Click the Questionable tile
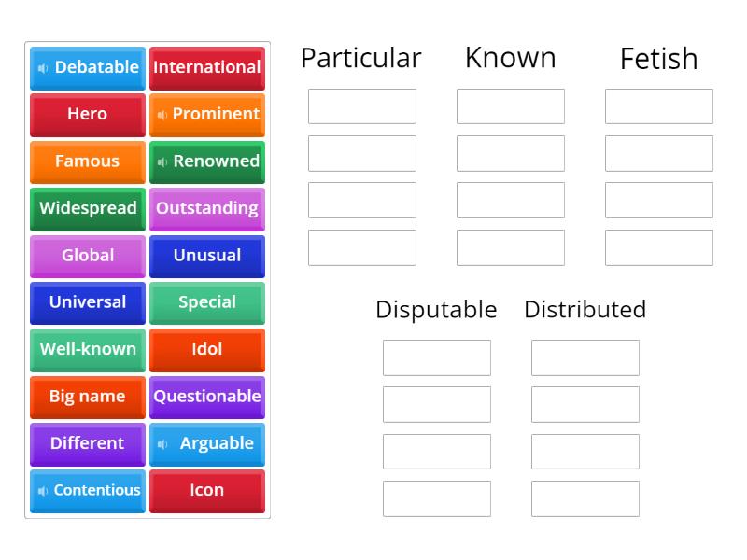This screenshot has height=560, width=747. 207,397
